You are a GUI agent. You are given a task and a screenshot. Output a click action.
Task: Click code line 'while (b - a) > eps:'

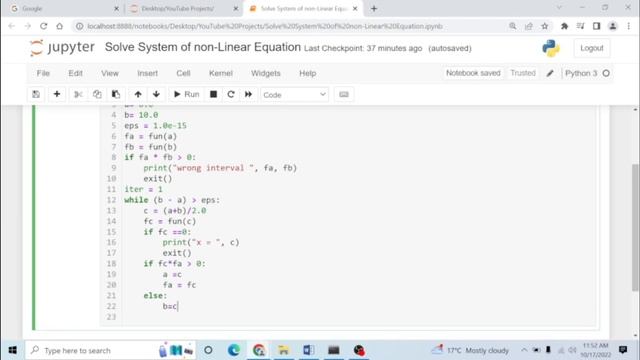[x=172, y=200]
